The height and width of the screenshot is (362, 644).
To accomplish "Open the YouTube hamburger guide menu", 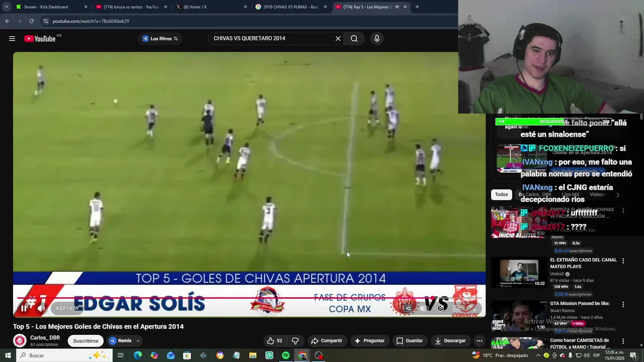I will pyautogui.click(x=12, y=39).
